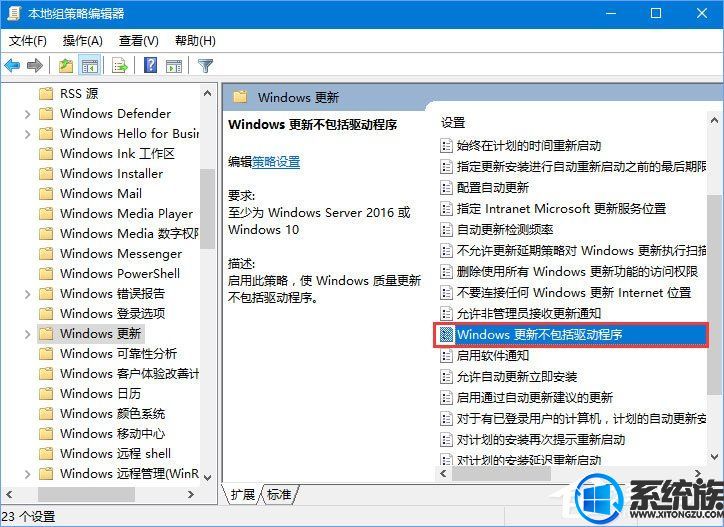Click the Filter funnel icon
This screenshot has height=527, width=724.
(205, 66)
